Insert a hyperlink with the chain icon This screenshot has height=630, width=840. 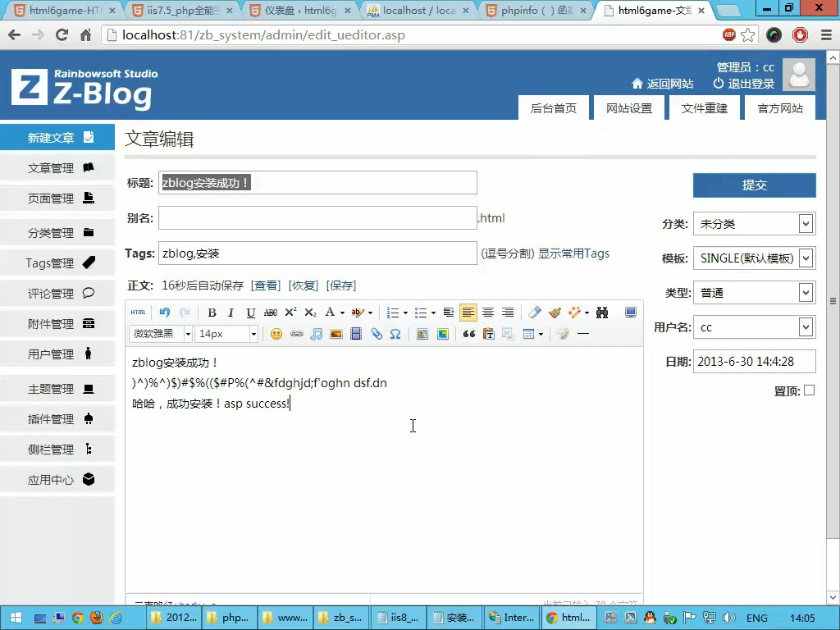[296, 334]
